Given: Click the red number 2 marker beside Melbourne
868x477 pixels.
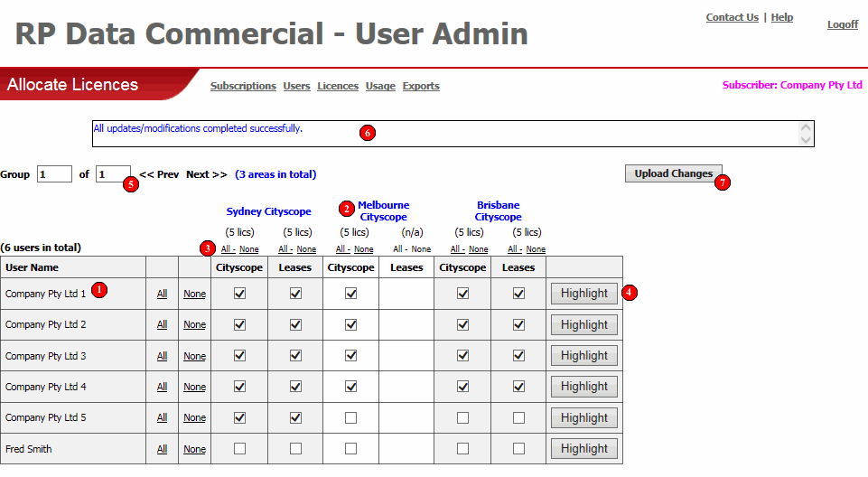Looking at the screenshot, I should (347, 209).
